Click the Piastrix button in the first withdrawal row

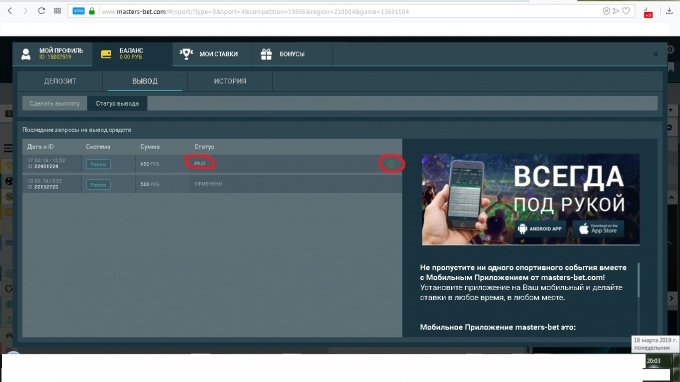pyautogui.click(x=98, y=164)
